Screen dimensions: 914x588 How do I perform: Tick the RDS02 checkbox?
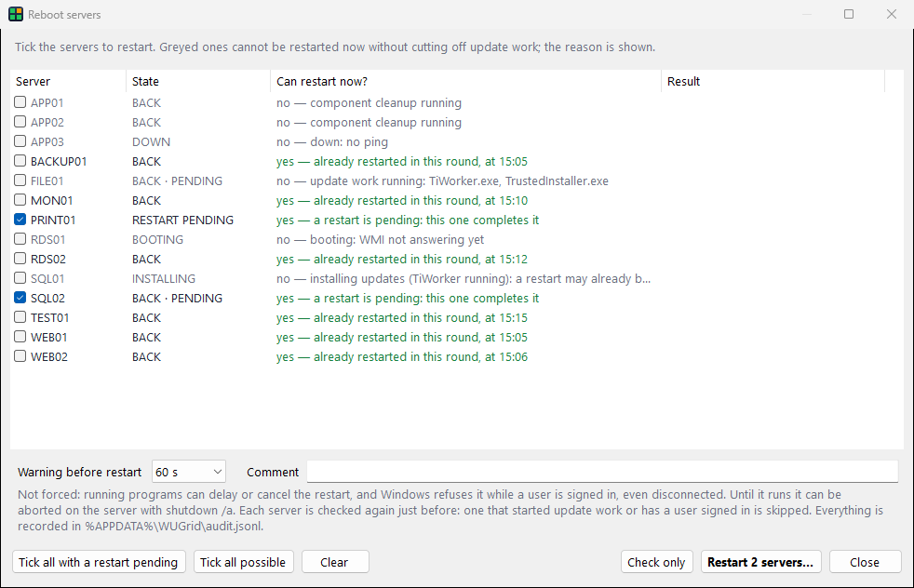click(20, 258)
